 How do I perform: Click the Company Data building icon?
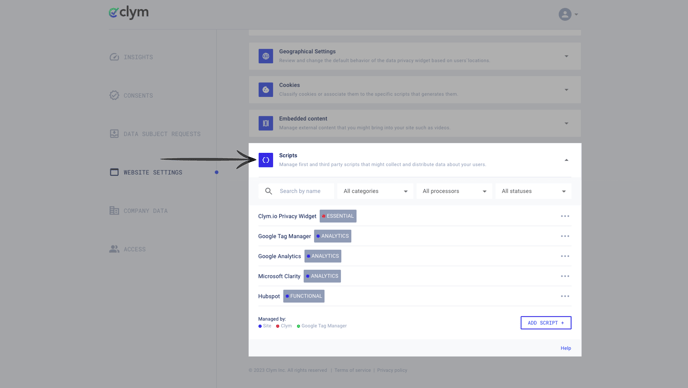click(x=114, y=211)
